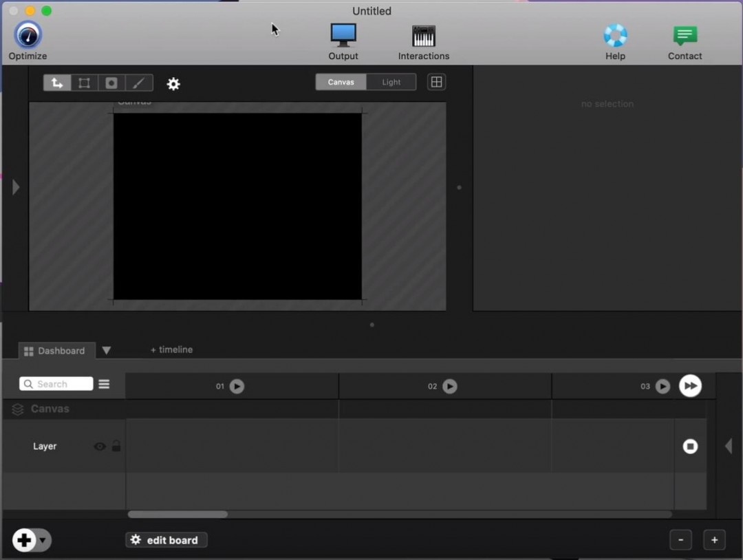Add a new timeline tab
The height and width of the screenshot is (560, 743).
171,349
